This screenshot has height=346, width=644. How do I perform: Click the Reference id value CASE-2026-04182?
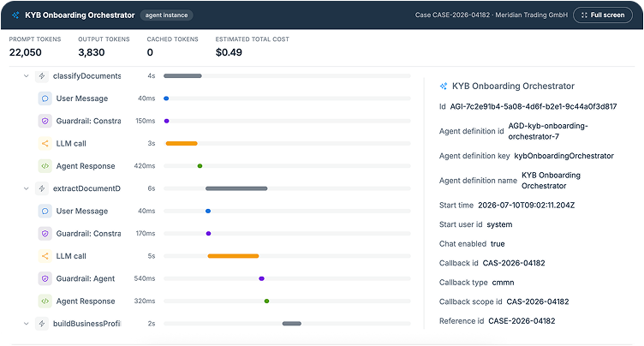tap(522, 321)
